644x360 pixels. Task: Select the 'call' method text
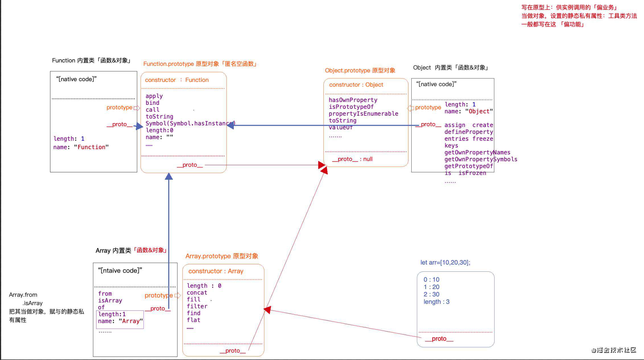coord(152,110)
